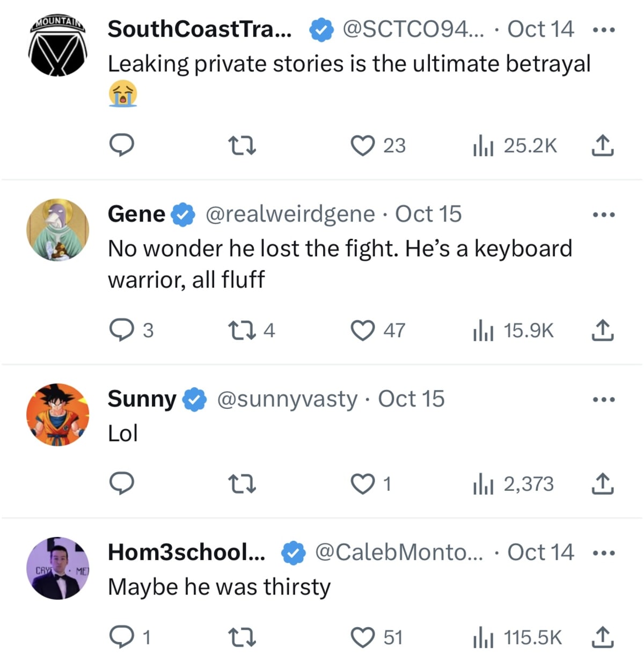Unlike Hom3school's tweet showing 51 likes
This screenshot has width=644, height=669.
point(364,637)
